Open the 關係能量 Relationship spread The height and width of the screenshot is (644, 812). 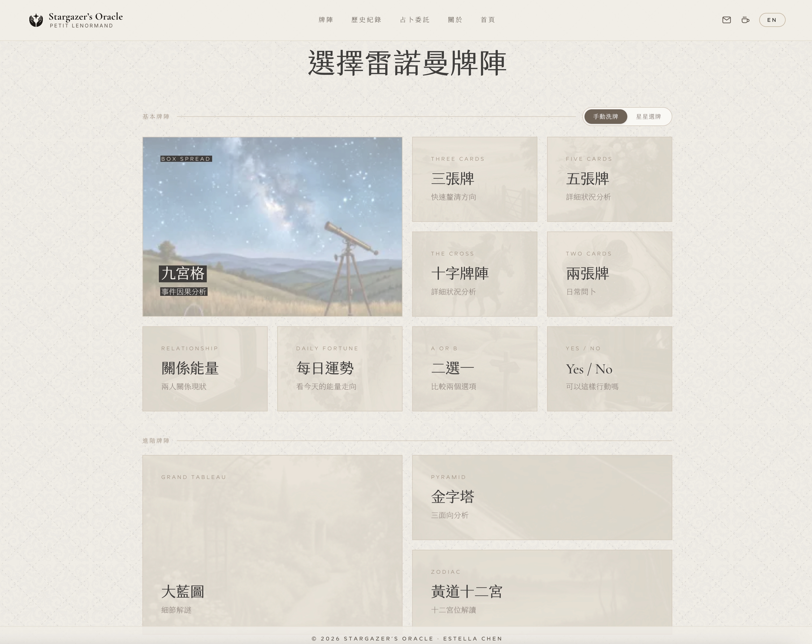205,369
